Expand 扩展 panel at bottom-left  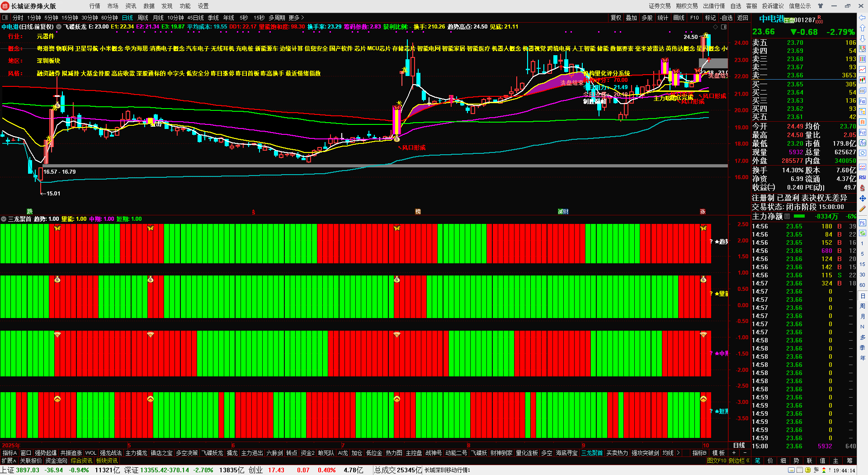click(9, 461)
